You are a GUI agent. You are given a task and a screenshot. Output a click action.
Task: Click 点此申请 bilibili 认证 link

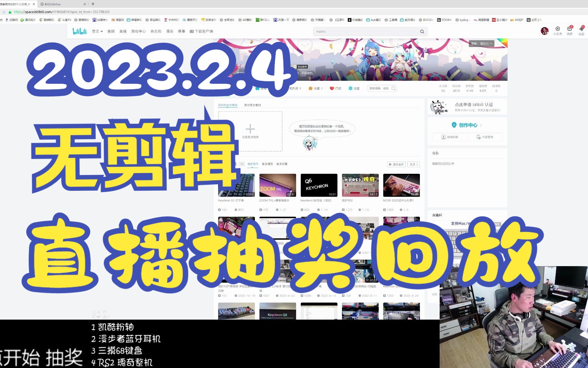474,105
